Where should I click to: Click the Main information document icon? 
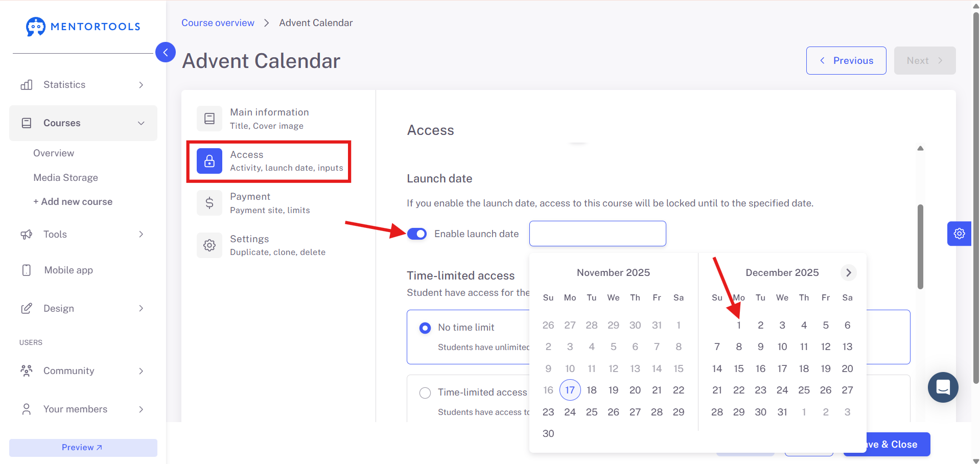pyautogui.click(x=209, y=119)
